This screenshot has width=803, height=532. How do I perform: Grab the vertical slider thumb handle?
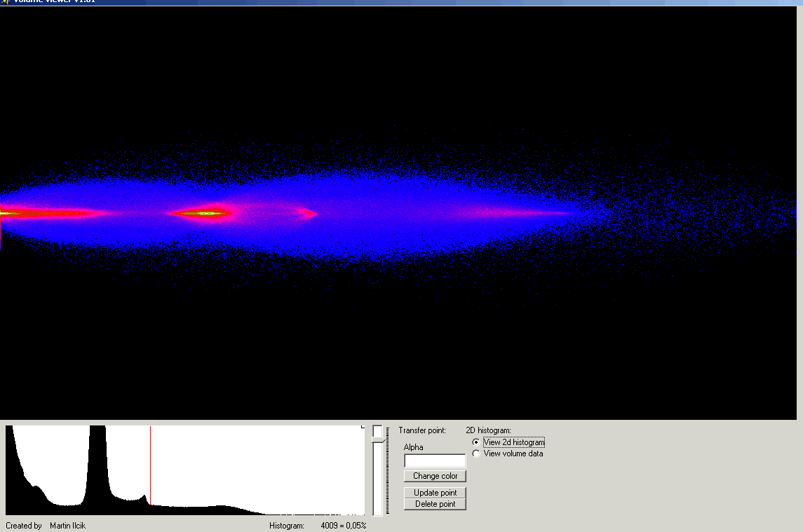(379, 439)
